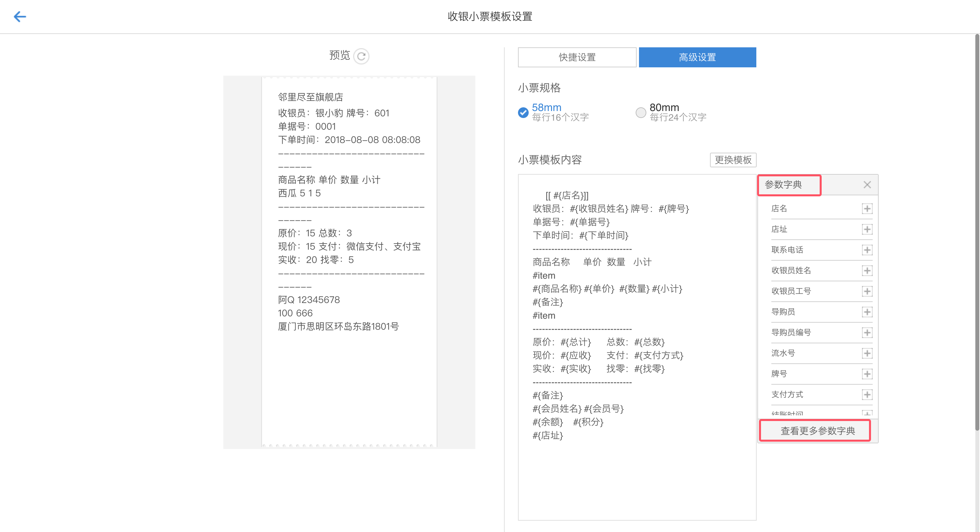Insert 收银员姓名 parameter plus icon

(867, 271)
